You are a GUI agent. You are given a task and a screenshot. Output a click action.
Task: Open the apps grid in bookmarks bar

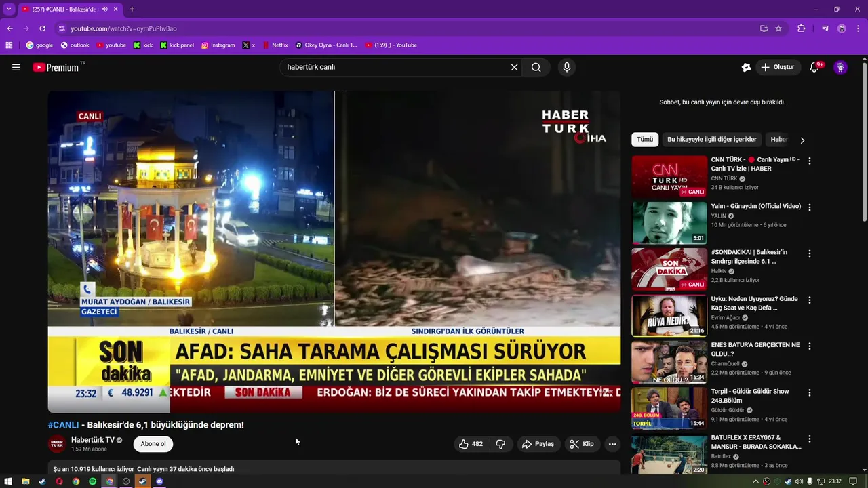tap(9, 45)
